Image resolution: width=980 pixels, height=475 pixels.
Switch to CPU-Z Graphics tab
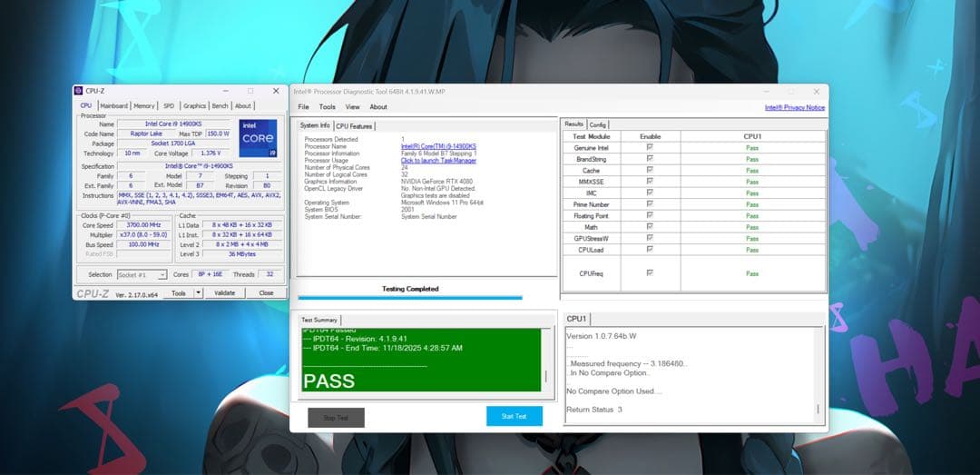coord(194,105)
